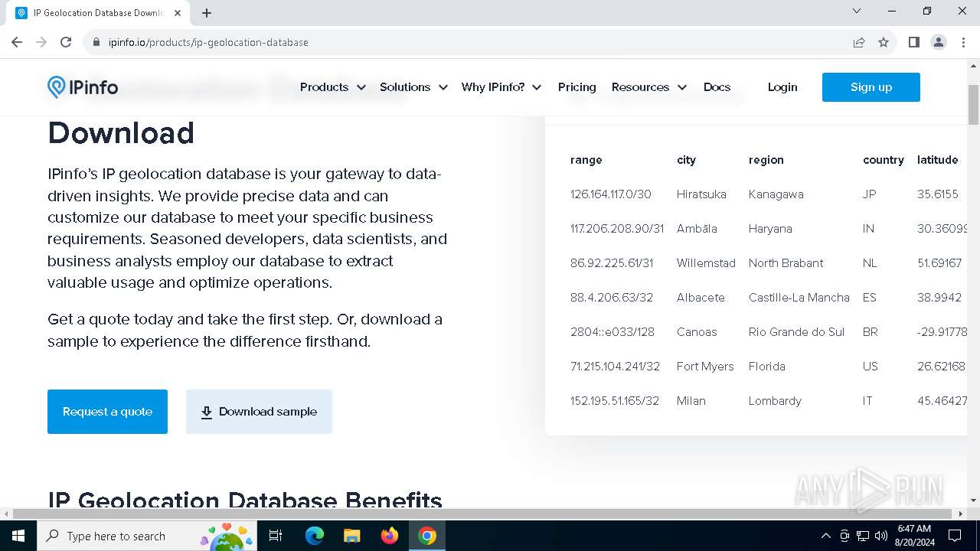Viewport: 980px width, 551px height.
Task: Select range 2804::e033/128 cell
Action: point(612,332)
